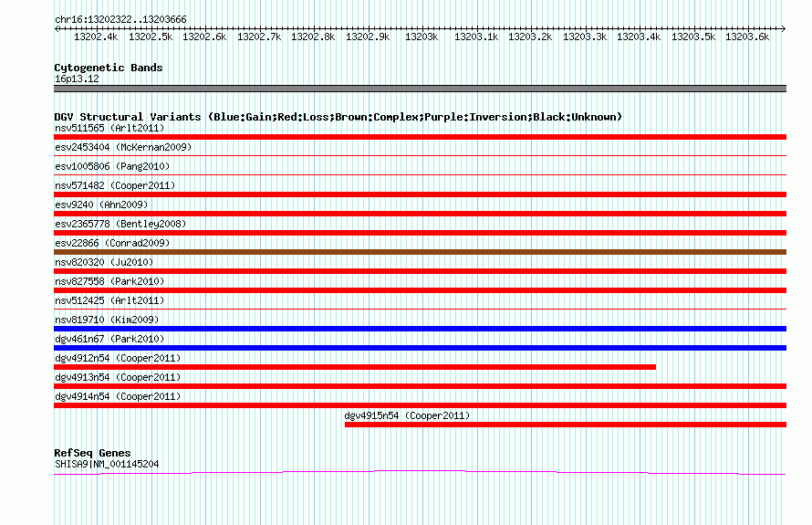Image resolution: width=812 pixels, height=525 pixels.
Task: Select the nsv827558 (Park2010) label
Action: pyautogui.click(x=109, y=281)
